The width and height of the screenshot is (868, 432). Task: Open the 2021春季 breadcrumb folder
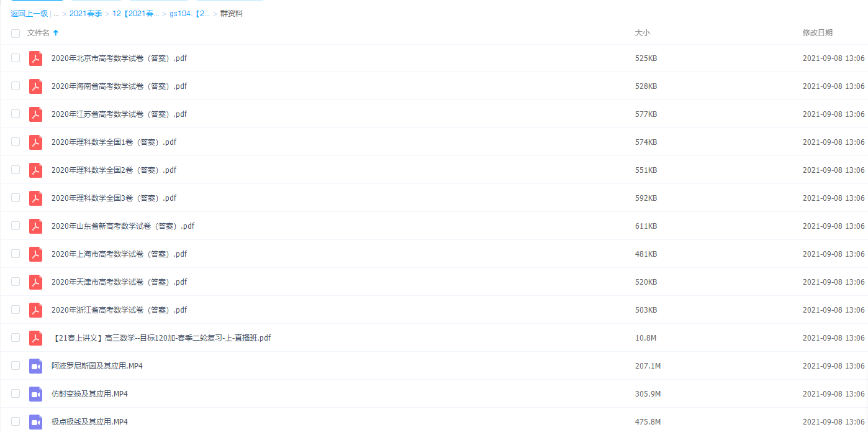[86, 13]
